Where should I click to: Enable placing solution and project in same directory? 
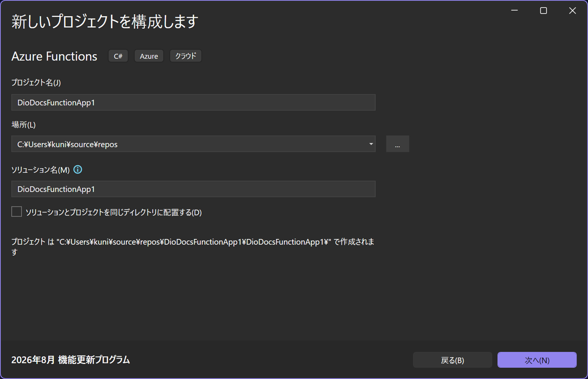[x=17, y=212]
